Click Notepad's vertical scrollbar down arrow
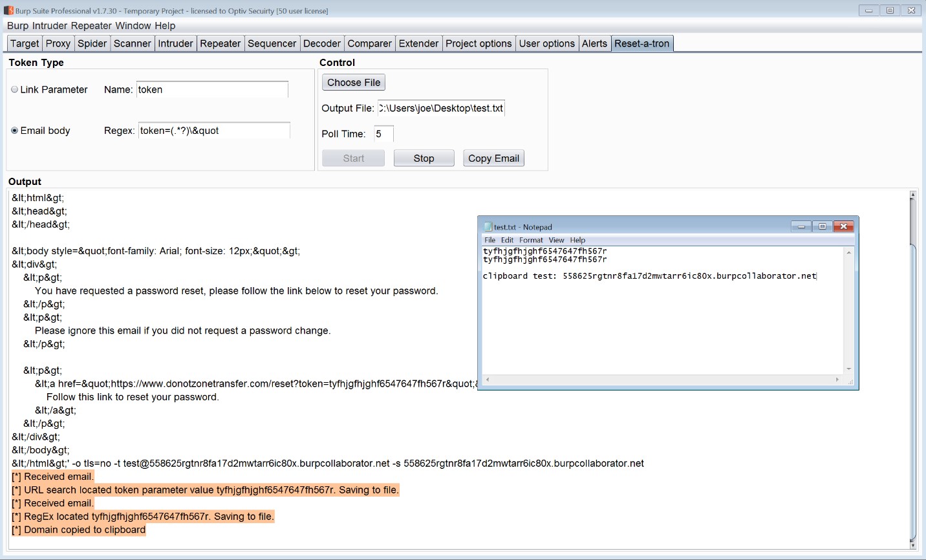926x560 pixels. pos(849,369)
